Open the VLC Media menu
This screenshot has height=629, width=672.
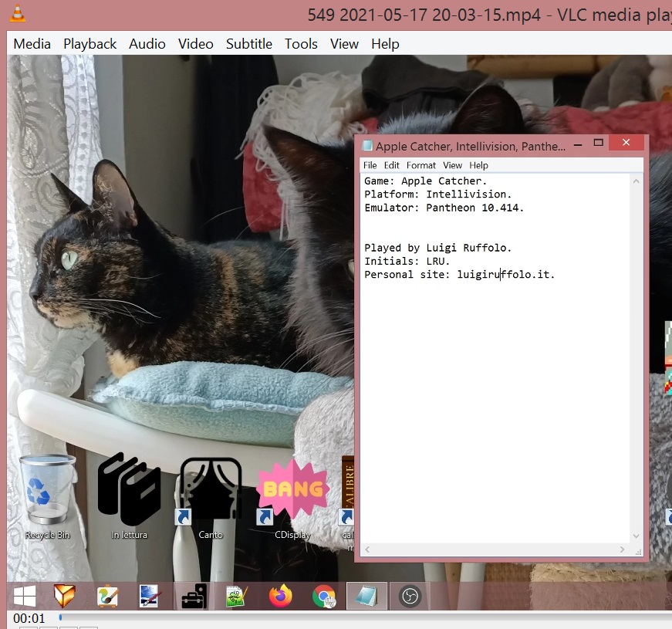tap(32, 44)
